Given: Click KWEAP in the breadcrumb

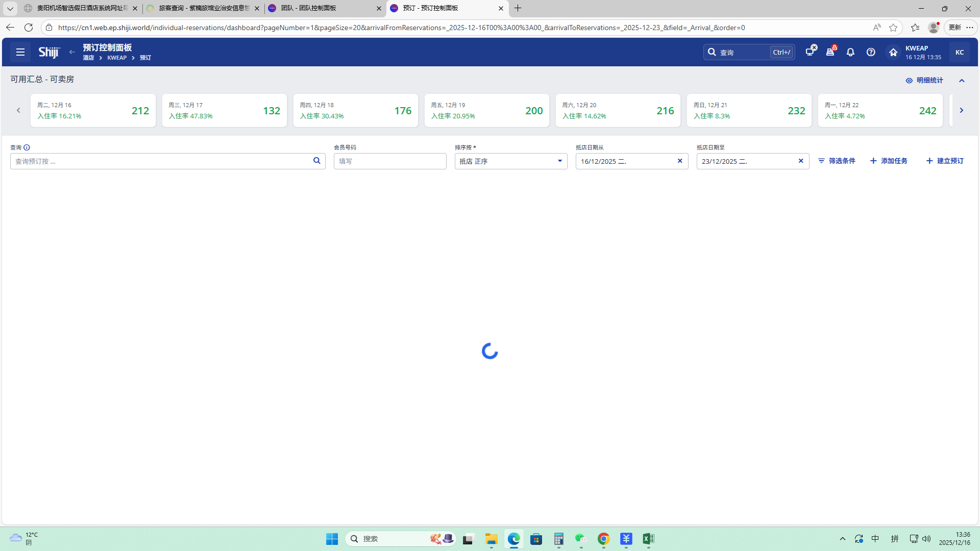Looking at the screenshot, I should tap(117, 58).
